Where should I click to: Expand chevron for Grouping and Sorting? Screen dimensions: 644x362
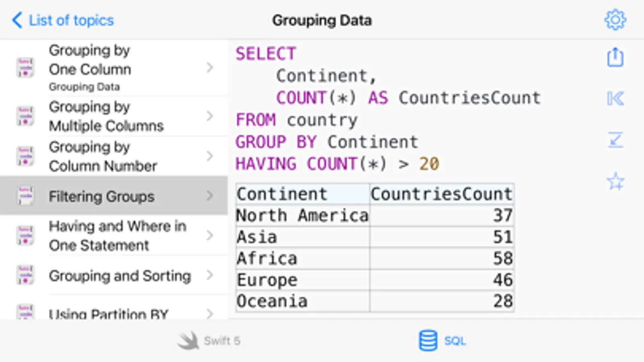(209, 276)
